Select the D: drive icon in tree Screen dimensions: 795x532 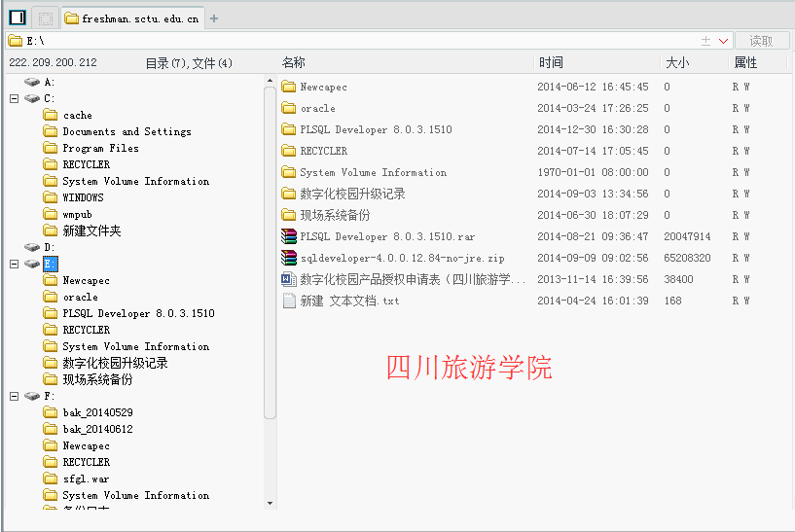32,247
